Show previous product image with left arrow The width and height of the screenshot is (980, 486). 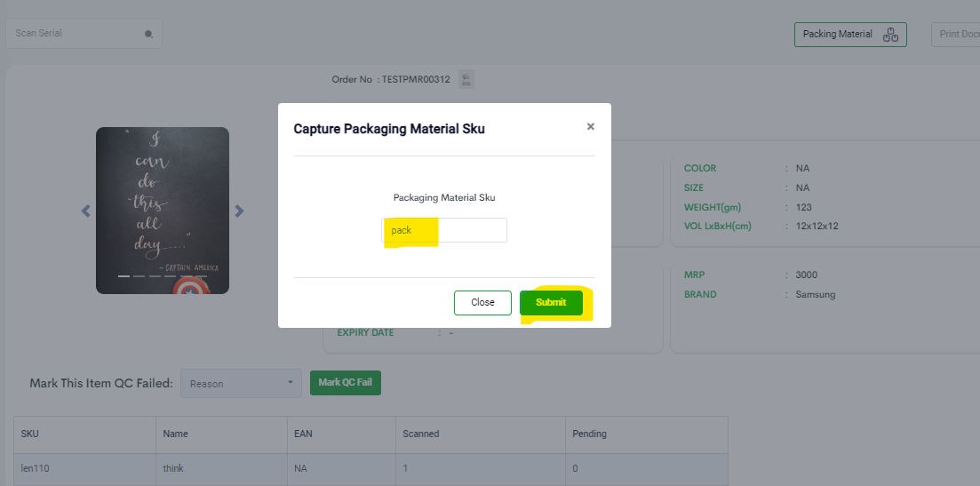[x=86, y=211]
